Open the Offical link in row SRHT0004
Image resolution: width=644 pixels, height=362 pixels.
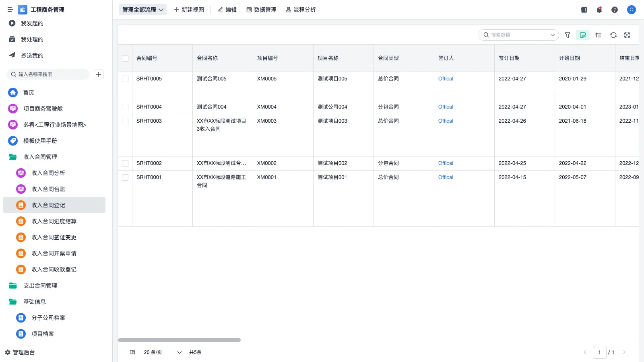click(446, 107)
